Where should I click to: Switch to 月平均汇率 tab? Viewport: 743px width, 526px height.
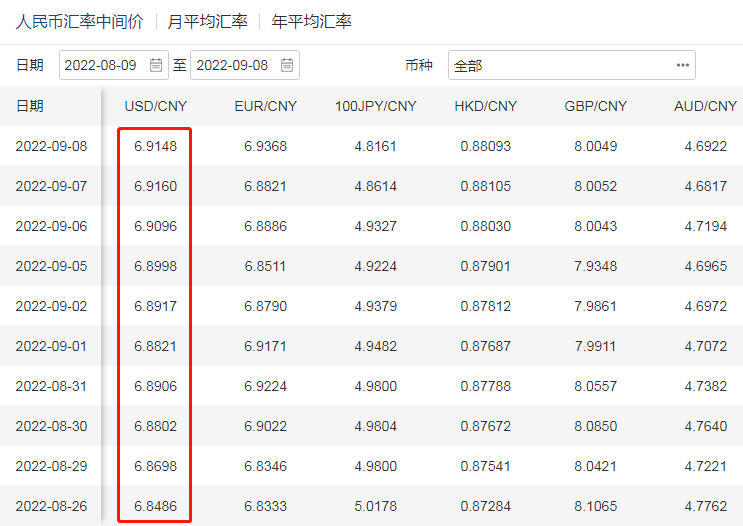point(207,21)
